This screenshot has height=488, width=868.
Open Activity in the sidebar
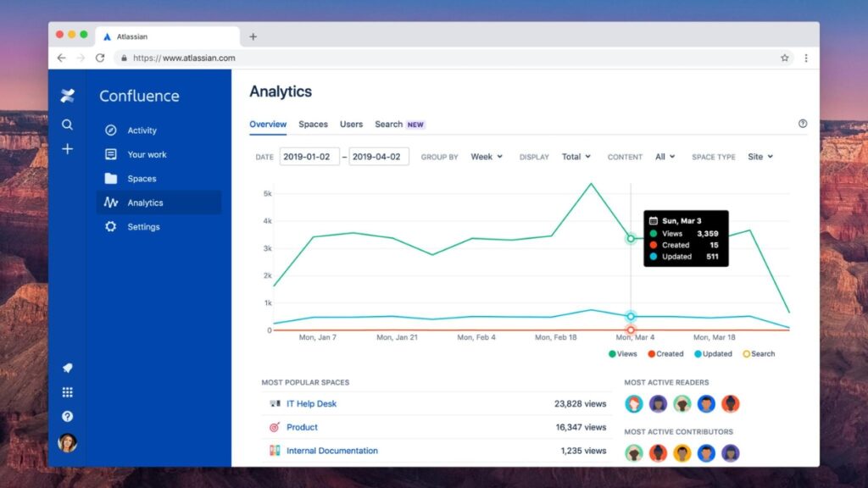click(x=159, y=130)
